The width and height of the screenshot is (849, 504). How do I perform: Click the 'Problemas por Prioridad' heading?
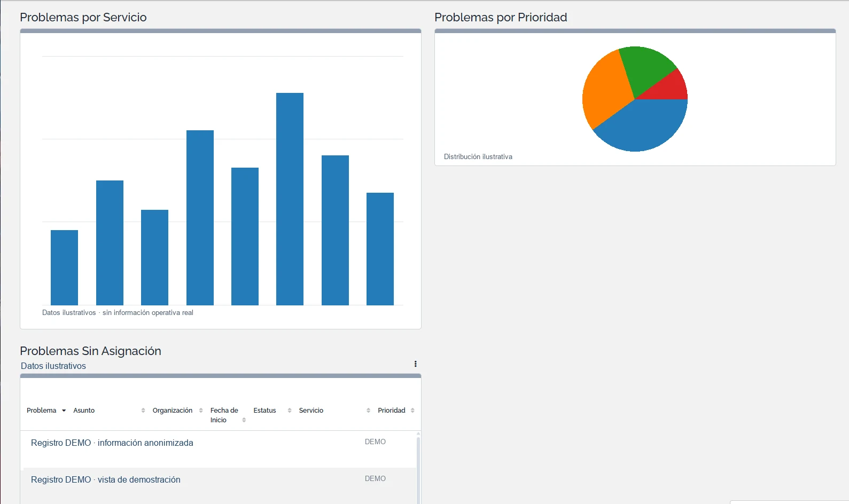tap(501, 18)
